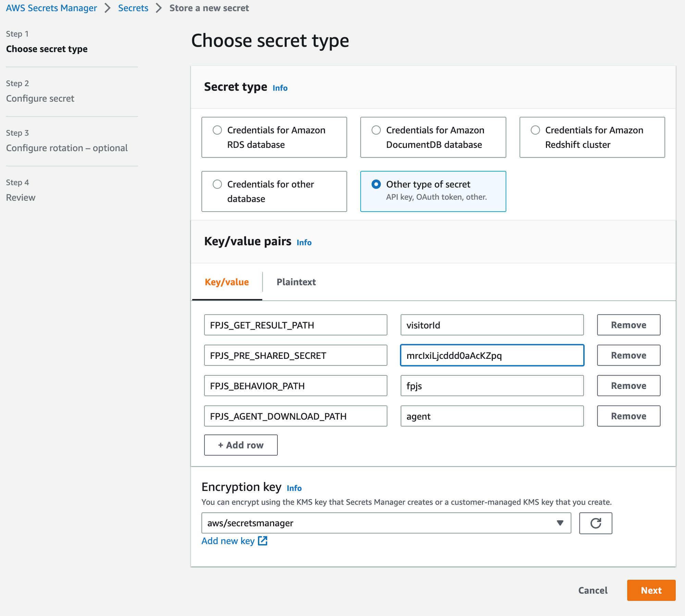The height and width of the screenshot is (616, 685).
Task: Cancel creating the new secret
Action: 593,590
